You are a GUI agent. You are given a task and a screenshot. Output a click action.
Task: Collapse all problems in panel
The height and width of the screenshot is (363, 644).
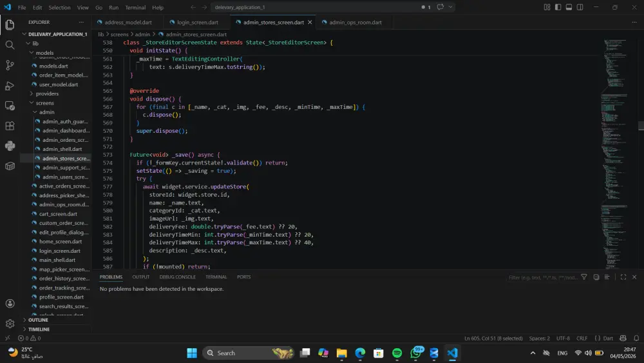(596, 277)
